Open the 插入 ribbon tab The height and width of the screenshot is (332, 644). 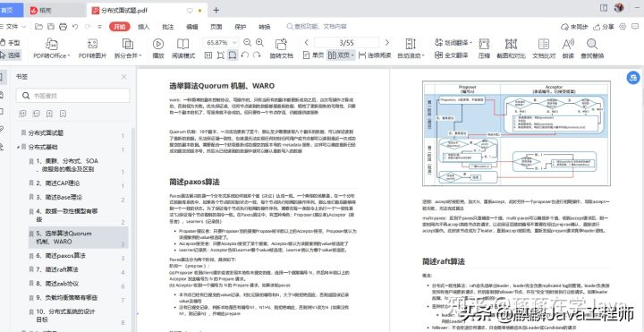[144, 27]
